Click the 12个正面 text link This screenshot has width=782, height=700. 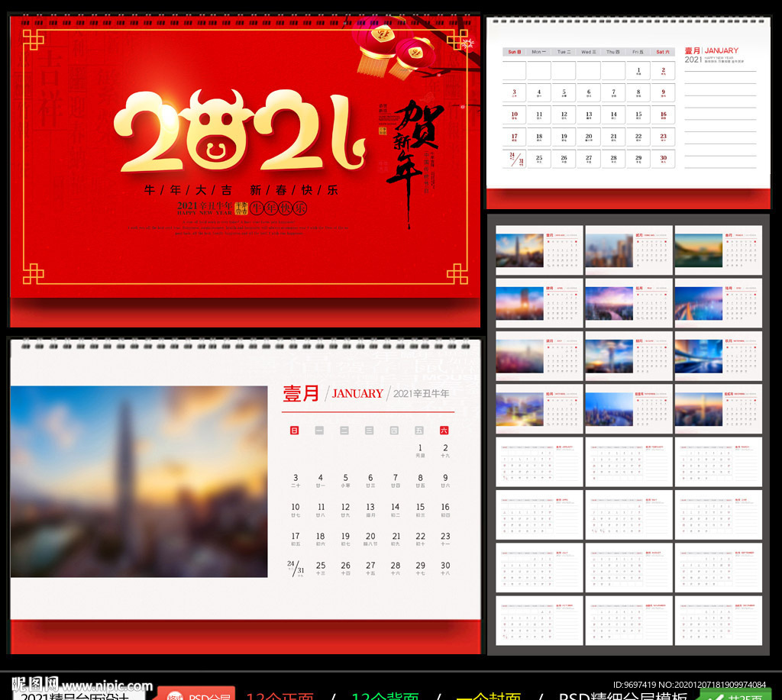[x=285, y=696]
